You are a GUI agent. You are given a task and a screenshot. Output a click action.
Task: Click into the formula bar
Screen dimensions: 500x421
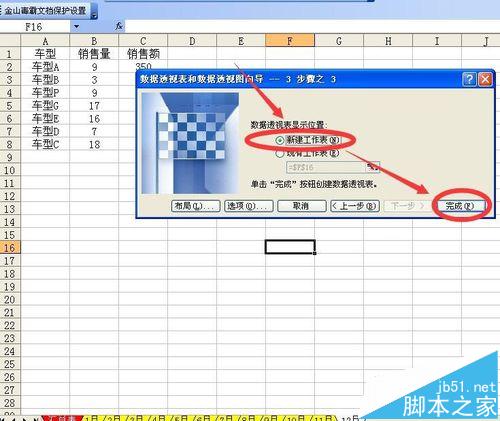click(312, 26)
